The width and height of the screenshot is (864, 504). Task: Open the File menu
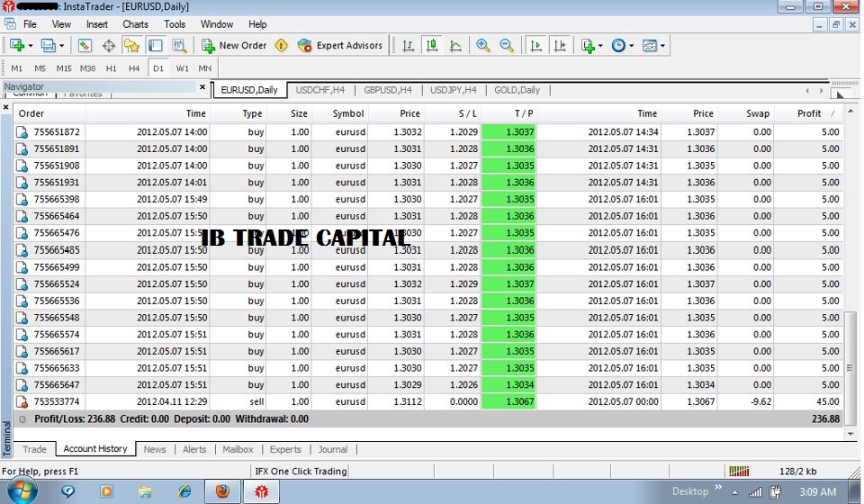[x=30, y=24]
